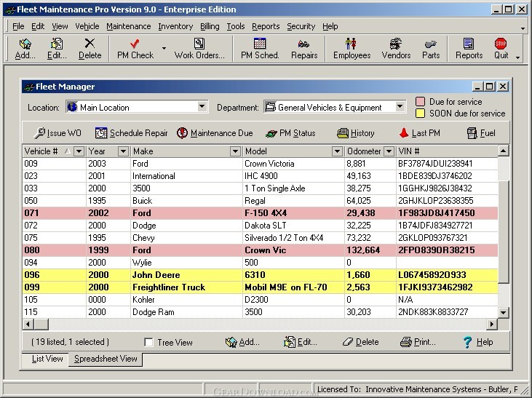Open Fuel records
This screenshot has height=398, width=532.
click(x=481, y=133)
